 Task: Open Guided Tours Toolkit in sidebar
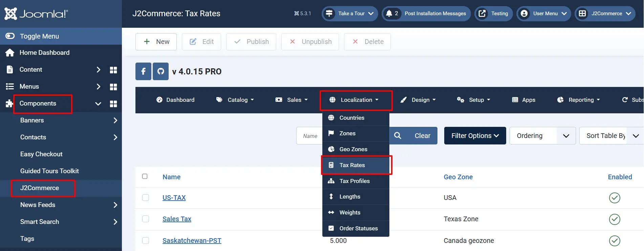click(x=49, y=171)
